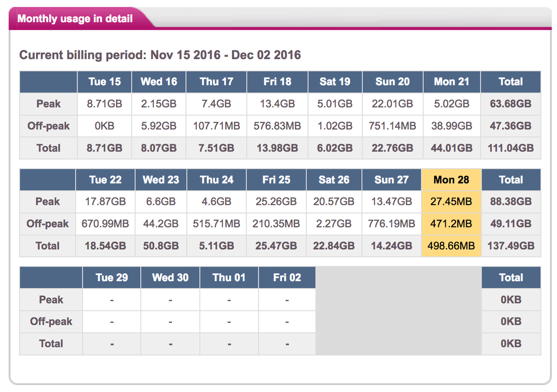
Task: Click the billing period heading text
Action: 160,55
